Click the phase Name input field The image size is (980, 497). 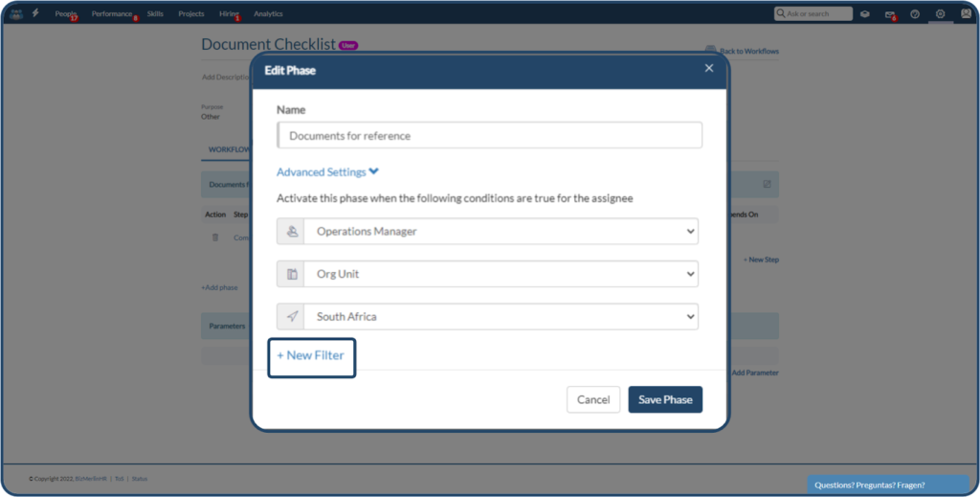(x=490, y=136)
